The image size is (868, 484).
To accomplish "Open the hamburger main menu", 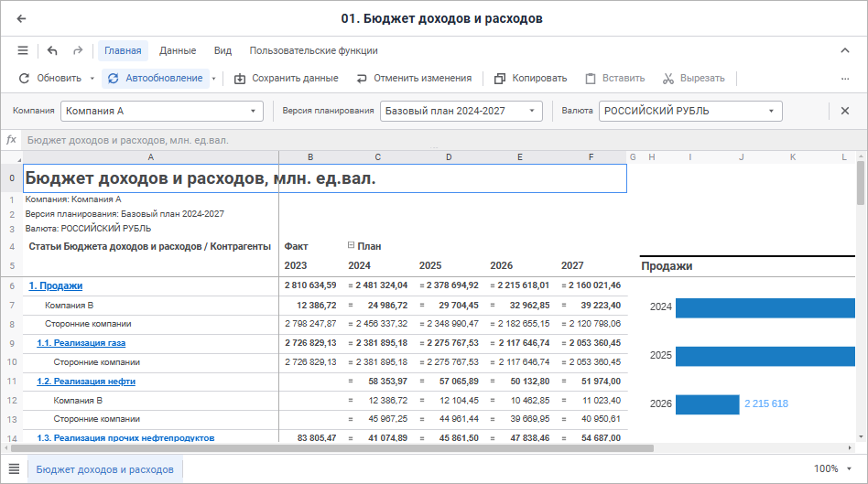I will [x=23, y=50].
